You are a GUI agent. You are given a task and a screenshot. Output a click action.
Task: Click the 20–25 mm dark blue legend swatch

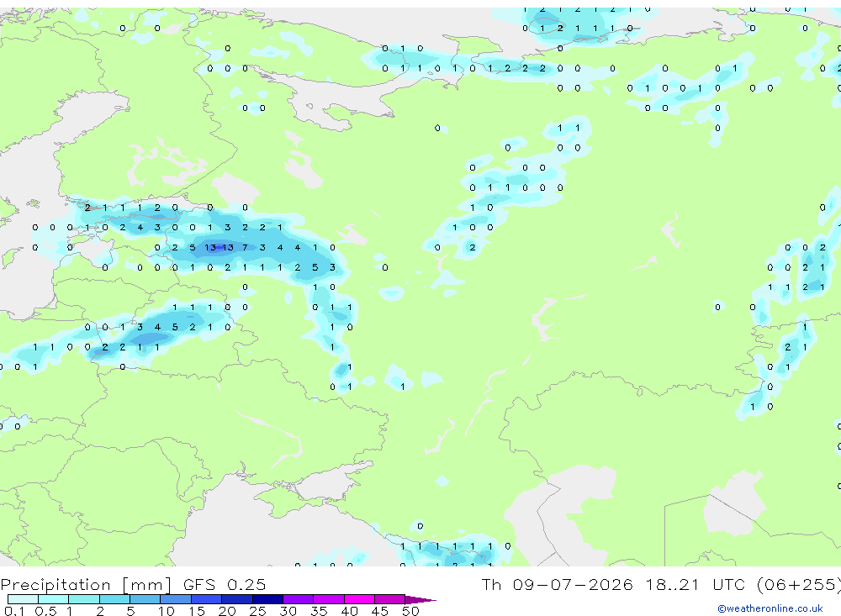(236, 599)
